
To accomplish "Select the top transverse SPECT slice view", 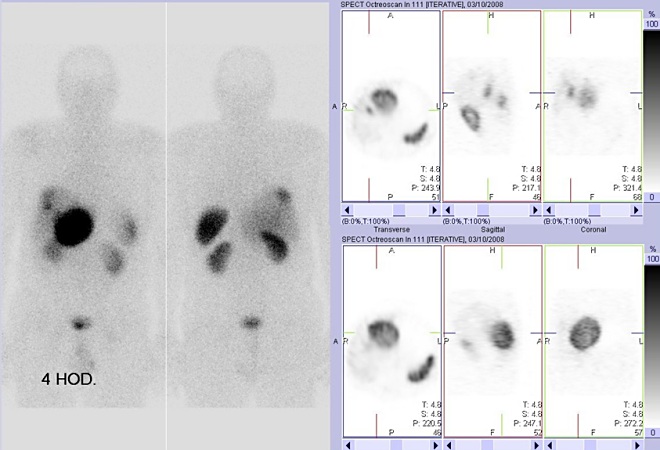I will [x=391, y=105].
